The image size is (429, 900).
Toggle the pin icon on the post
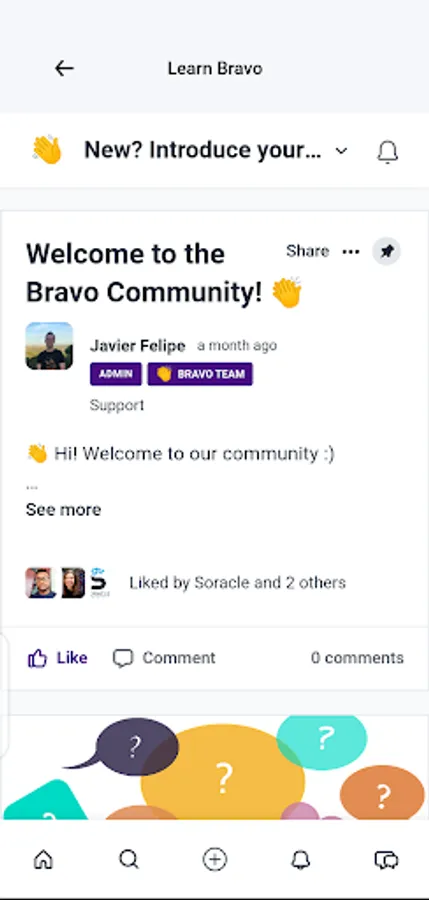[x=387, y=251]
